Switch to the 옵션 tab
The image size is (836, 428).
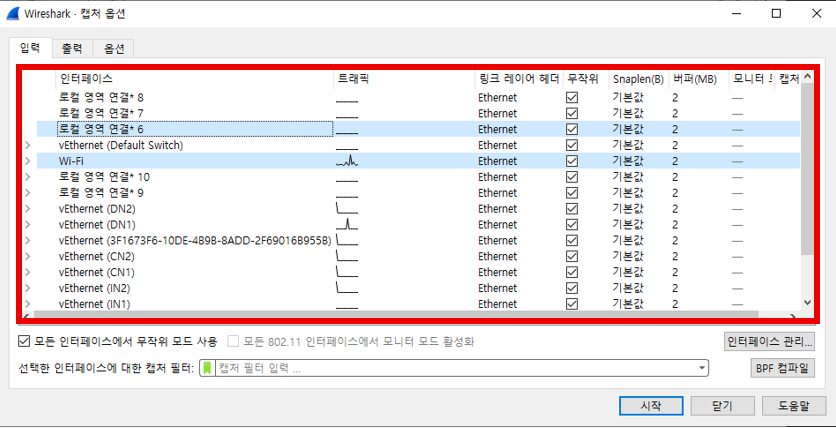113,48
